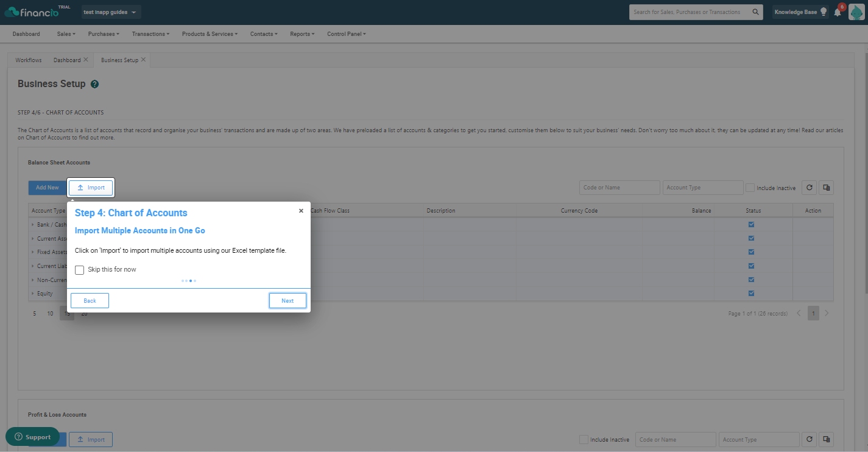
Task: Switch to the Dashboard tab
Action: [x=67, y=60]
